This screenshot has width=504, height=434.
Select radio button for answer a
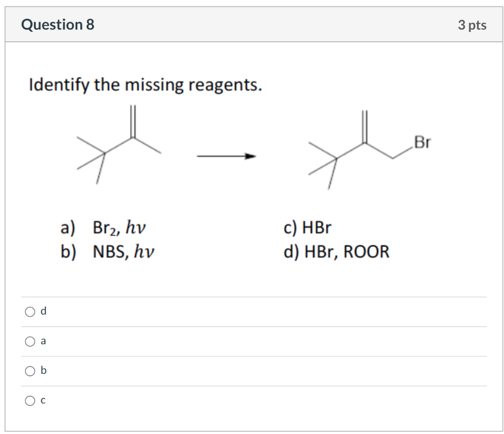pos(30,340)
